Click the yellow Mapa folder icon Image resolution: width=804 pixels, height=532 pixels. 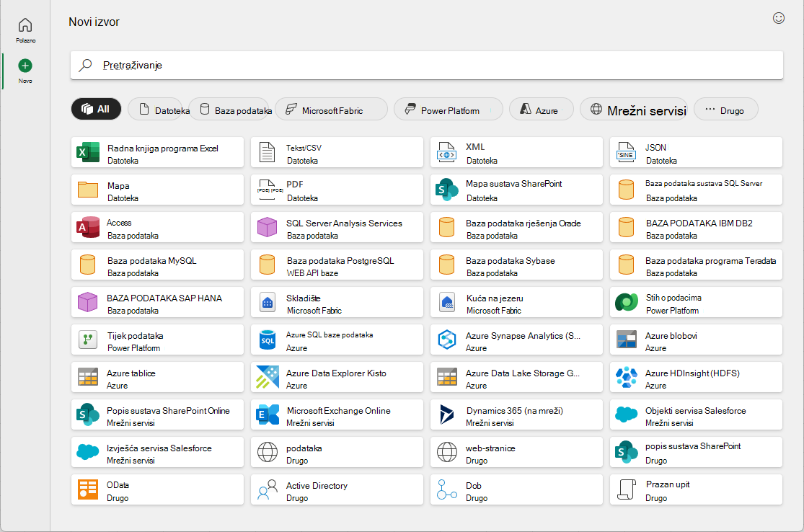click(88, 190)
